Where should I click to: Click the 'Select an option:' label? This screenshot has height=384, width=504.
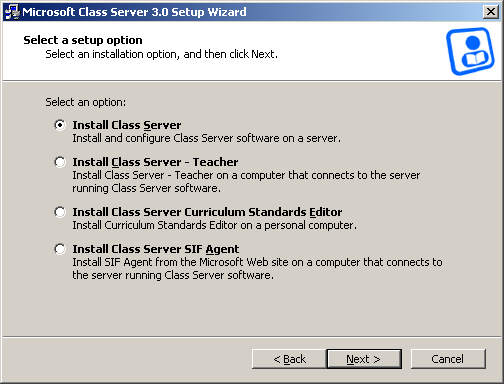pos(86,102)
